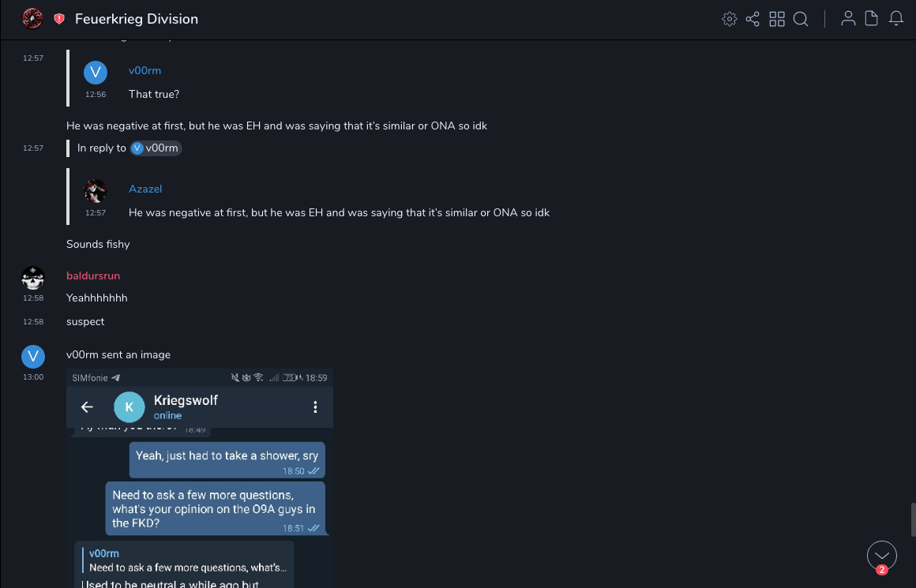The image size is (916, 588).
Task: Click the red shield encryption warning icon
Action: 59,19
